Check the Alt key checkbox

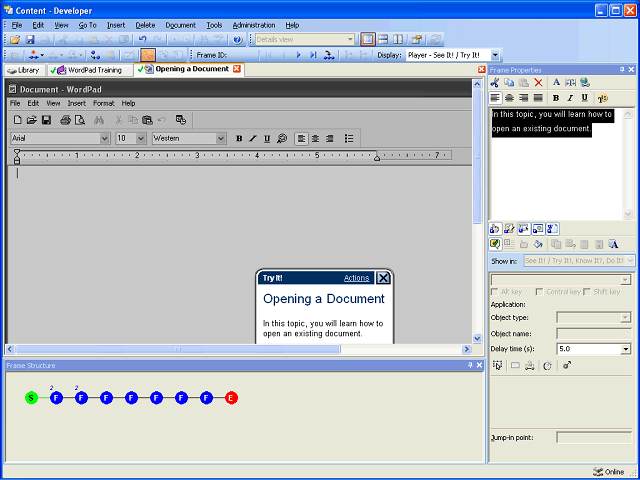coord(495,292)
